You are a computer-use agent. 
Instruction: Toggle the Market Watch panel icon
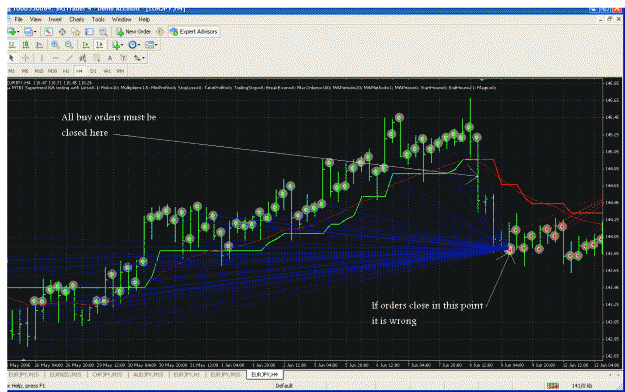coord(48,32)
